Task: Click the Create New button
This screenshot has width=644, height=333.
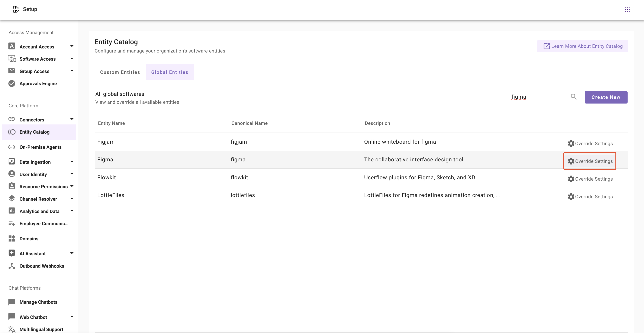Action: 606,97
